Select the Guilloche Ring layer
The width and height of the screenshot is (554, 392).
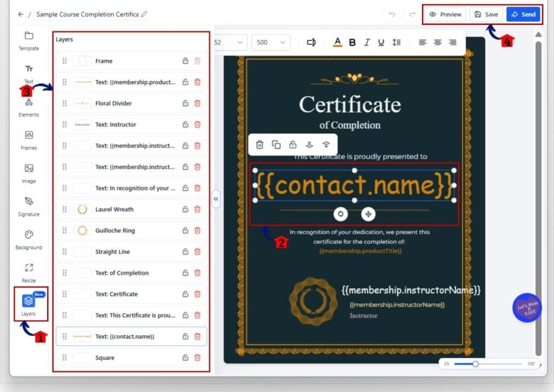131,230
